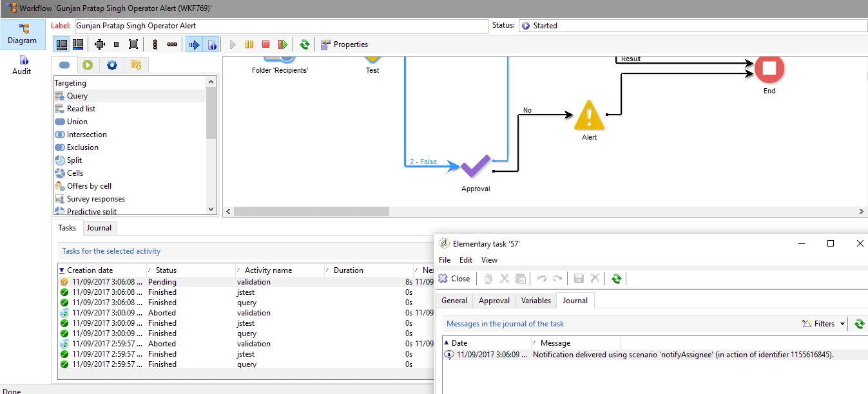Viewport: 868px width, 394px height.
Task: Toggle the bottom details panel button
Action: point(77,44)
